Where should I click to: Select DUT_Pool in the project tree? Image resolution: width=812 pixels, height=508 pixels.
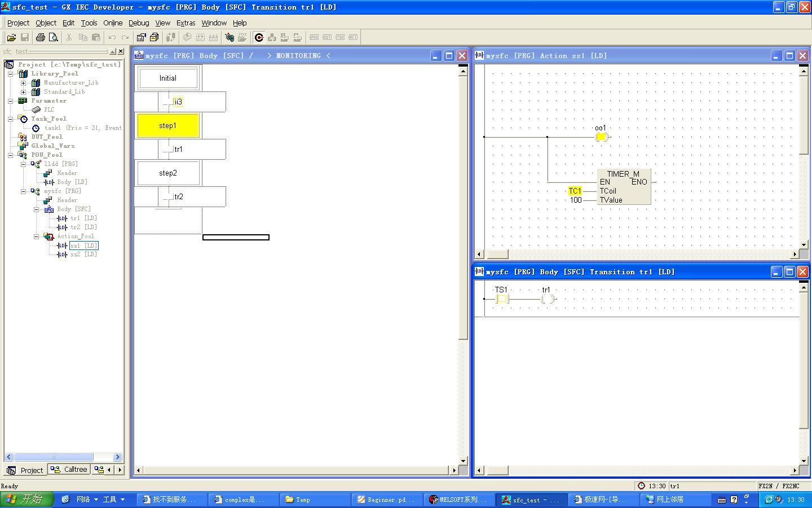tap(47, 137)
